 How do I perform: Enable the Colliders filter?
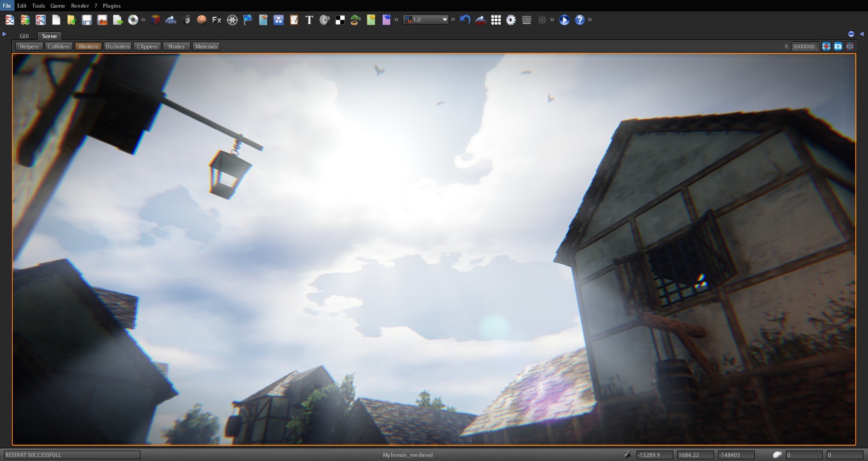click(58, 46)
